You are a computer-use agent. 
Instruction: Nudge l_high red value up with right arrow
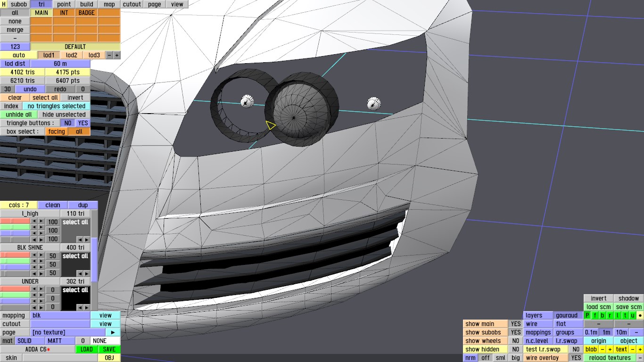(x=41, y=221)
